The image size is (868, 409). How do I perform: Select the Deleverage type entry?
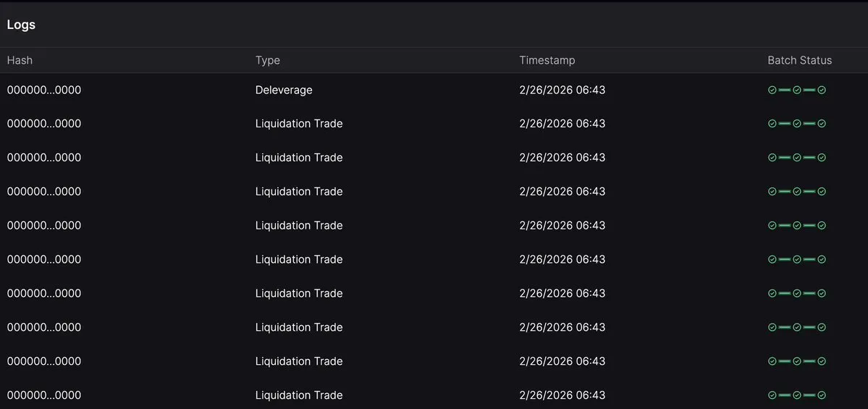click(284, 90)
